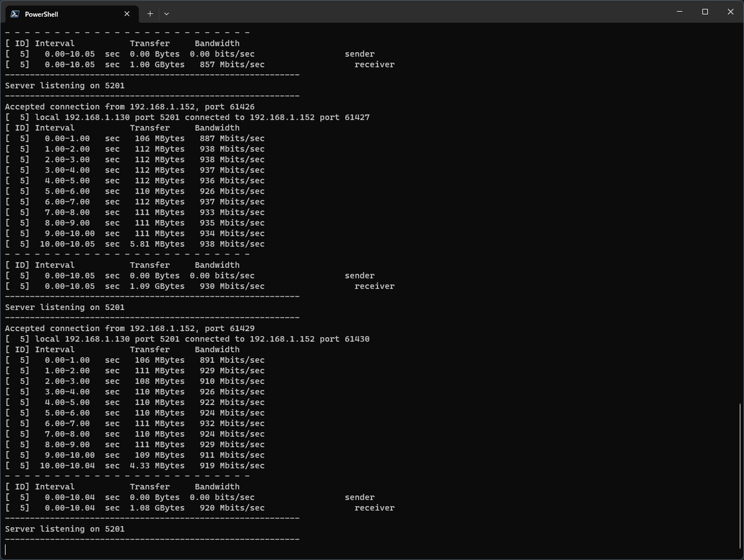Click the '933 Mbits/sec' bandwidth value

(232, 212)
